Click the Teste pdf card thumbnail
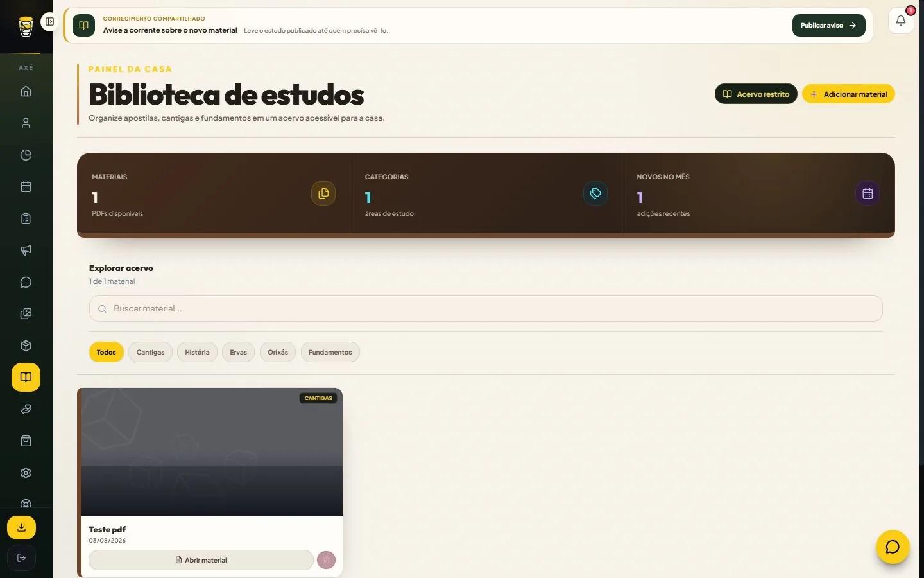 tap(212, 452)
